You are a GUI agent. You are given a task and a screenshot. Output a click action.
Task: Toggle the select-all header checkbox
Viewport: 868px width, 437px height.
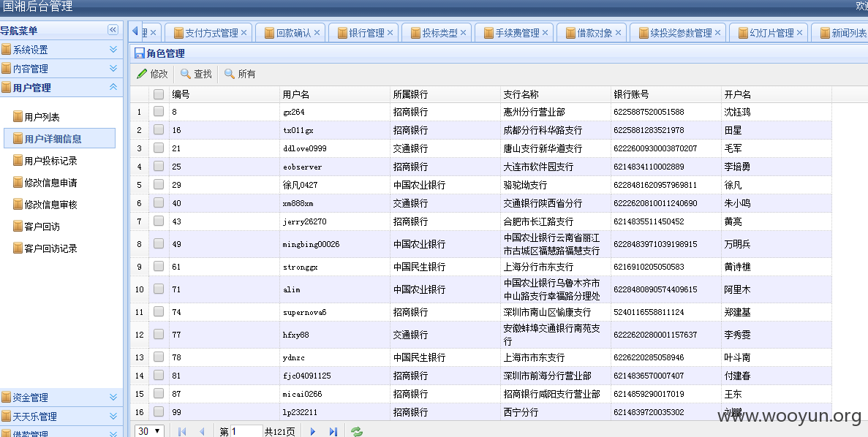(159, 94)
